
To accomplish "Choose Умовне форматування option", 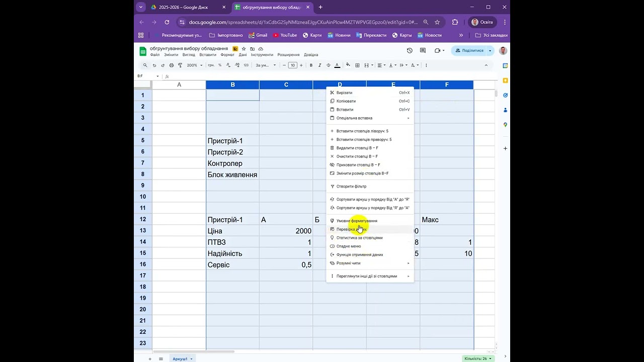I will click(370, 221).
